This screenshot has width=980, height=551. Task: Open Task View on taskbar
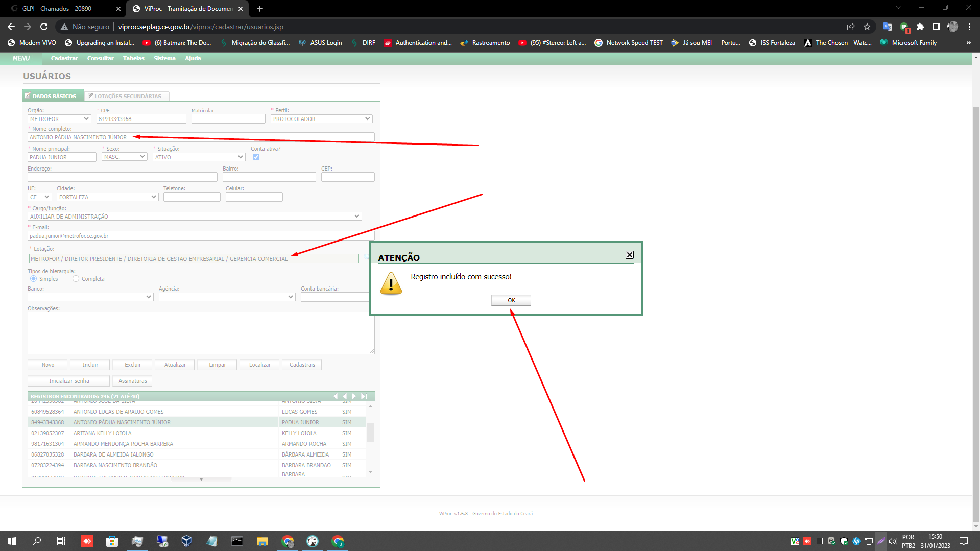(61, 541)
